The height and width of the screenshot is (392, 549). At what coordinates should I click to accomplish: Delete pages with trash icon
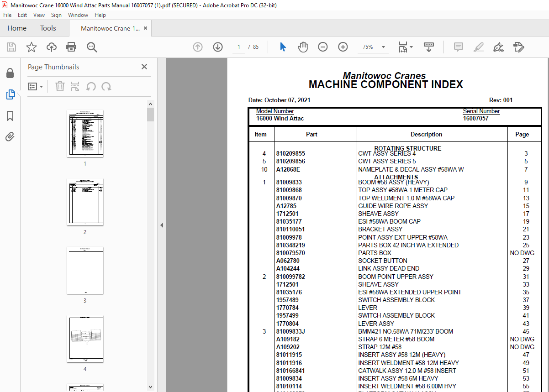tap(60, 86)
